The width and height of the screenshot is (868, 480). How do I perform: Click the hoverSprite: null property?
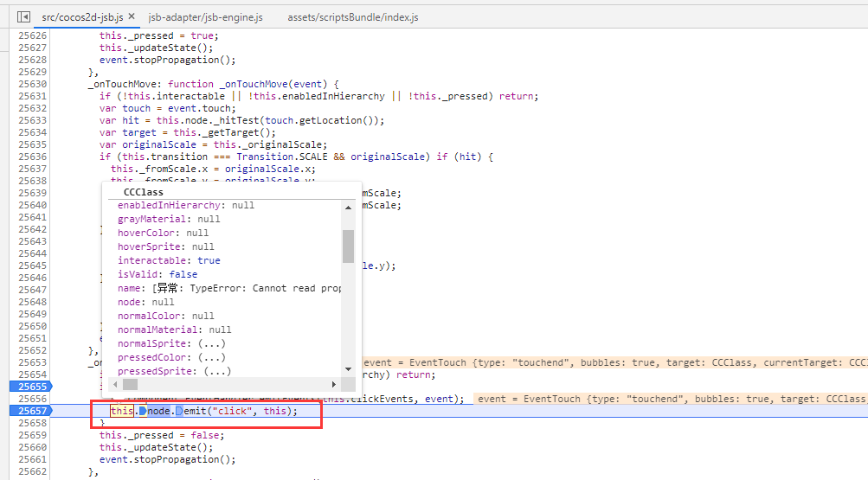point(165,246)
